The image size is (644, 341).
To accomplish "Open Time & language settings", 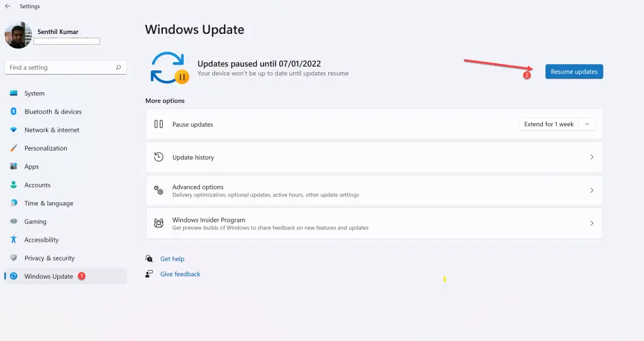I will click(65, 203).
